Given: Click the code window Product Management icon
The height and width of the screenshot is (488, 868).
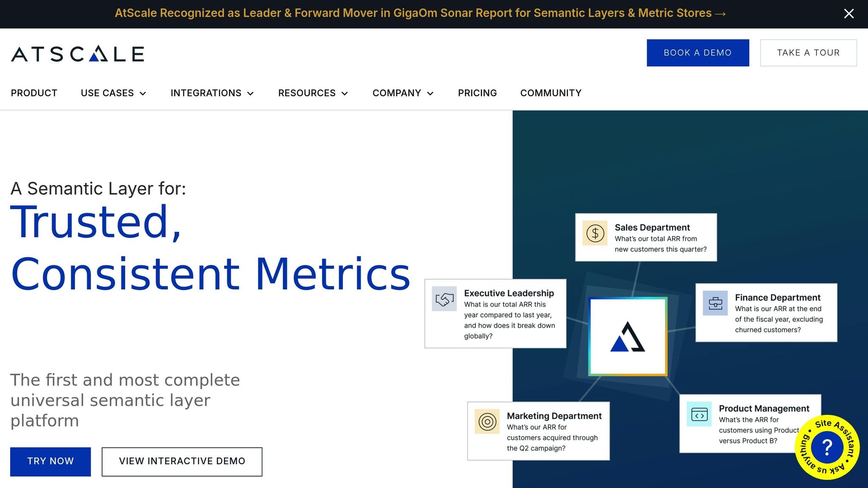Looking at the screenshot, I should click(x=699, y=414).
